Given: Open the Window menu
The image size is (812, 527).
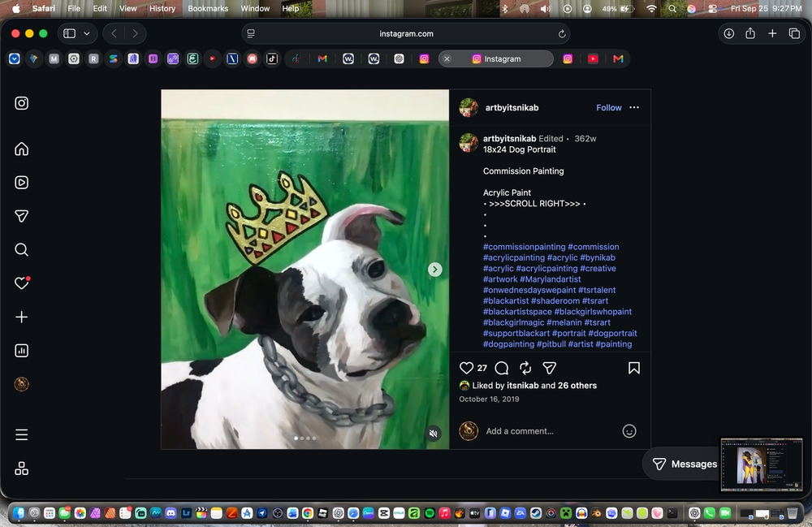Looking at the screenshot, I should pyautogui.click(x=255, y=8).
